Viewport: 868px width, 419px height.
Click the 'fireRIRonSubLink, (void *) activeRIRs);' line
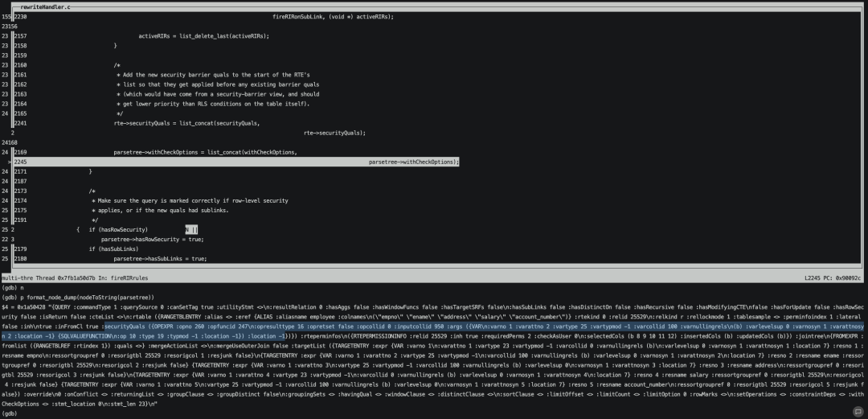[x=334, y=17]
